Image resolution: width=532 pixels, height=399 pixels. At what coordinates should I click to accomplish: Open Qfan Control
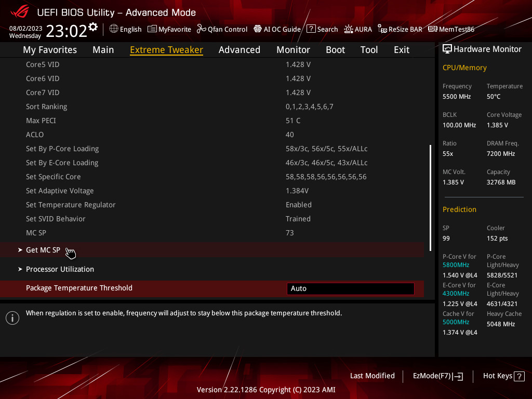pyautogui.click(x=222, y=29)
